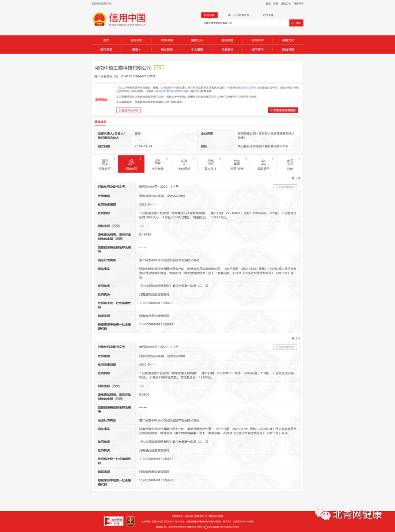Open 信用研究 navigation item
This screenshot has width=395, height=532.
pos(257,40)
